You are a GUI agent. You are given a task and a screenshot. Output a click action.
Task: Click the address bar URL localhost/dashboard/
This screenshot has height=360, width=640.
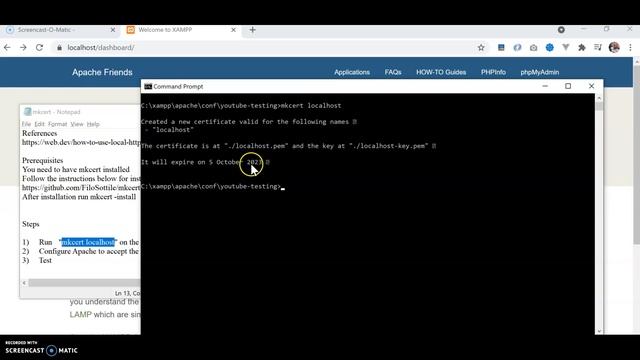click(101, 48)
